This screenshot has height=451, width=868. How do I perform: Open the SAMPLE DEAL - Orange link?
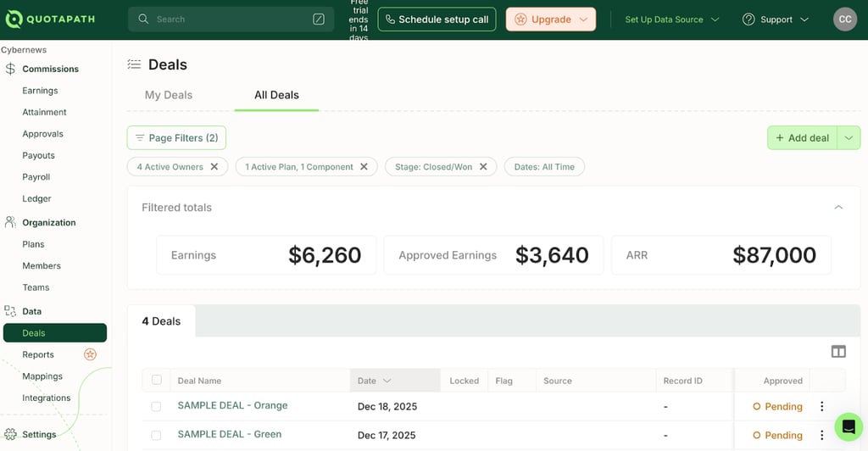(x=232, y=405)
